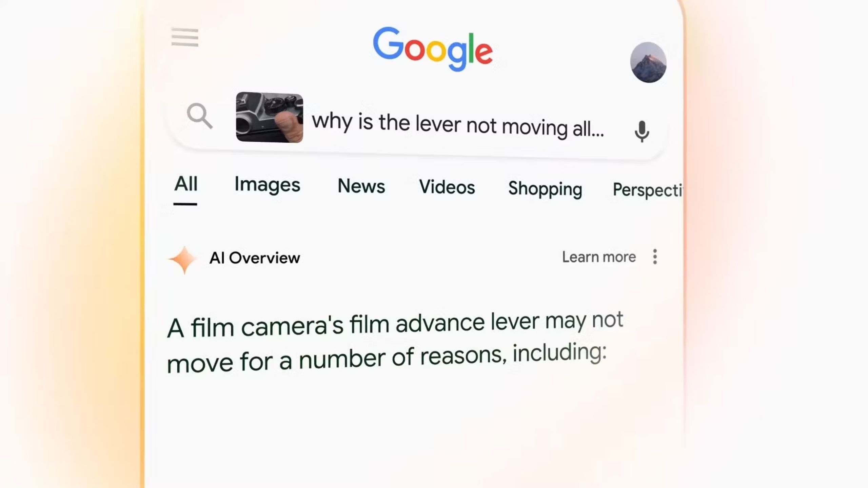Open the camera image thumbnail in search bar
Image resolution: width=868 pixels, height=488 pixels.
click(x=270, y=117)
